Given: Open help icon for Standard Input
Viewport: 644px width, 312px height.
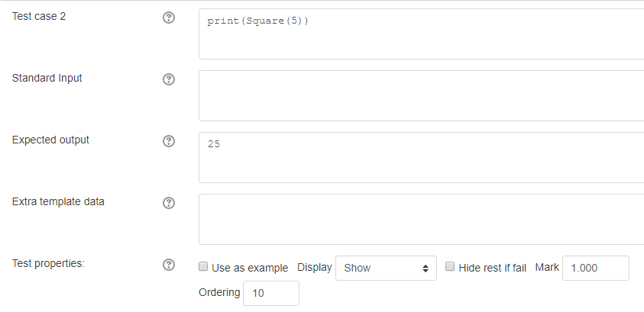Looking at the screenshot, I should click(x=169, y=79).
